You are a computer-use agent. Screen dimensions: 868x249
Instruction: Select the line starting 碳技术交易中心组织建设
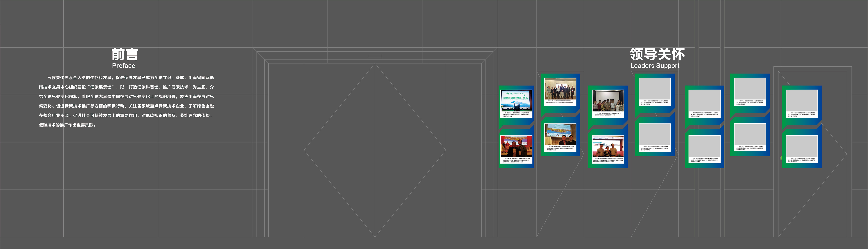126,87
